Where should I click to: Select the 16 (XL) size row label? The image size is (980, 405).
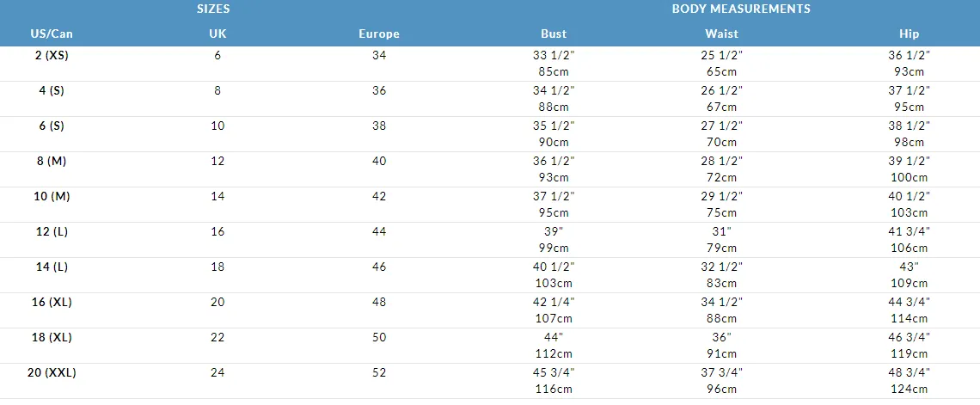[52, 303]
